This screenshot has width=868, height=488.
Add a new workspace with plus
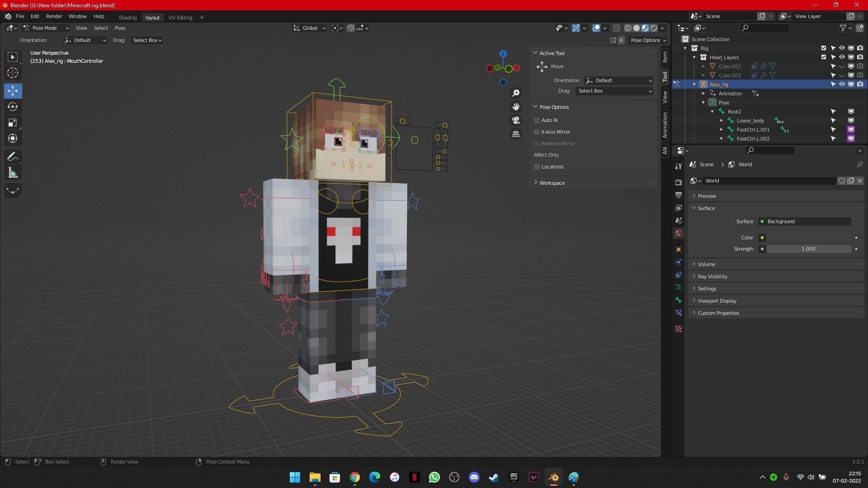tap(202, 18)
